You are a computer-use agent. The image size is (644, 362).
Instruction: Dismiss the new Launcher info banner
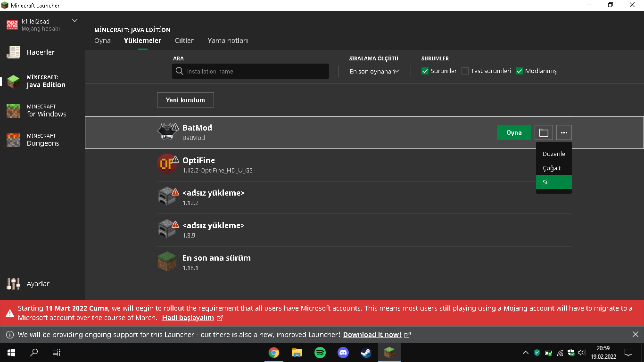pos(635,334)
